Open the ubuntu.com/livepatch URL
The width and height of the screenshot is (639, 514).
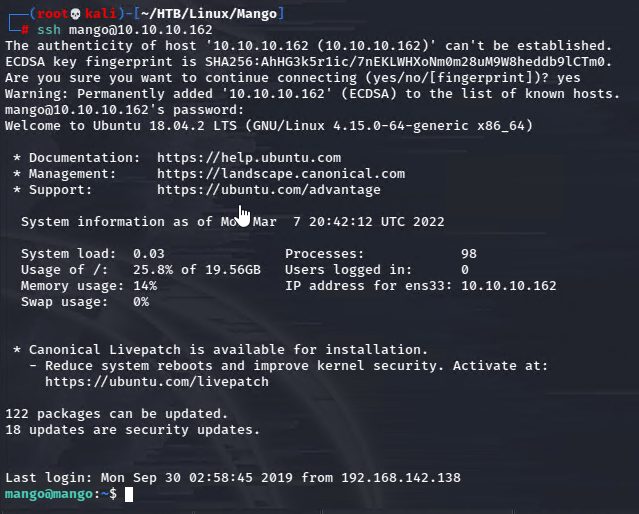157,382
